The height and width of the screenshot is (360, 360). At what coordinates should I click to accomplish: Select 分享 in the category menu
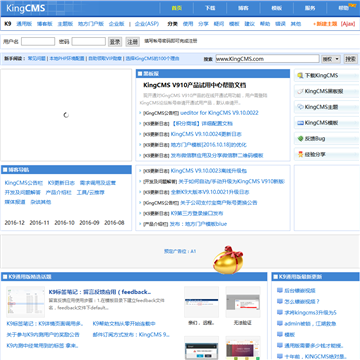[x=203, y=24]
